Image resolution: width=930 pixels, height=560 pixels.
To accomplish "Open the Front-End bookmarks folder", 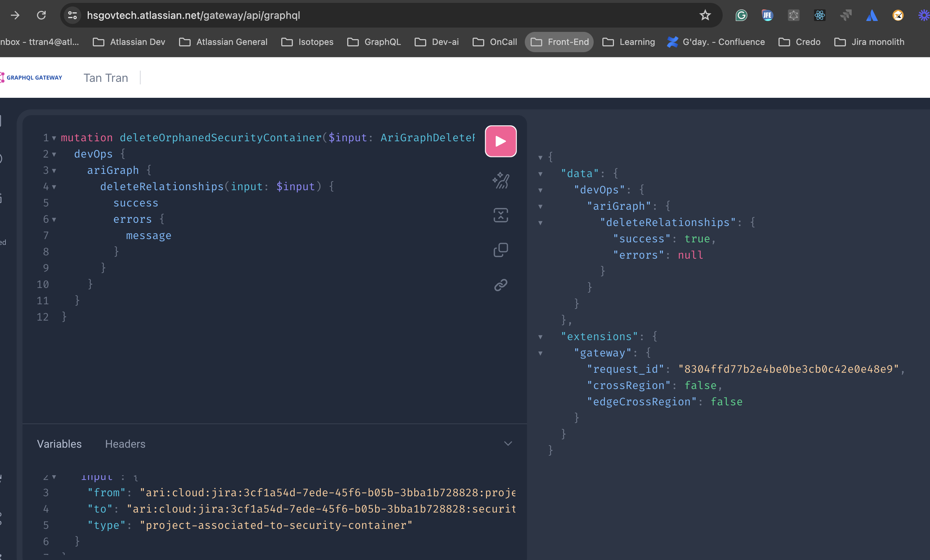I will [x=559, y=42].
